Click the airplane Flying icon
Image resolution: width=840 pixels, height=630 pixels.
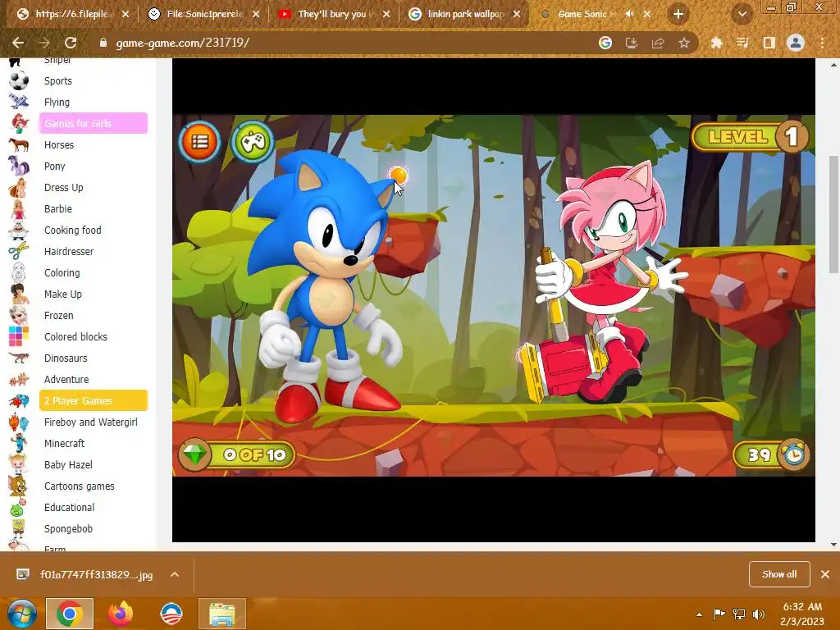point(19,102)
